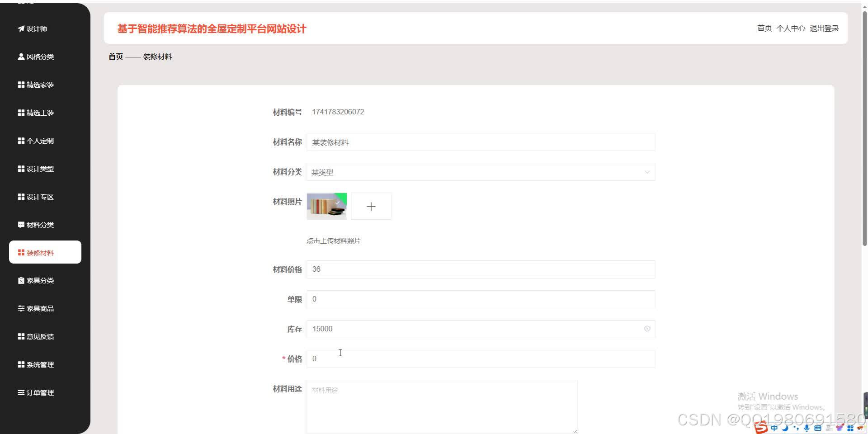868x434 pixels.
Task: Select 设计师 in the sidebar
Action: [35, 28]
